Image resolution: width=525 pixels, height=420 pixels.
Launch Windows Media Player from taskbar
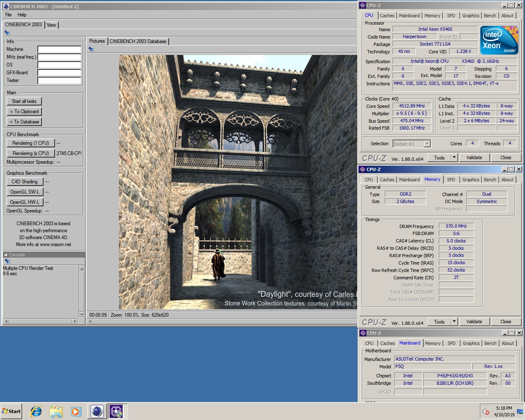(76, 411)
